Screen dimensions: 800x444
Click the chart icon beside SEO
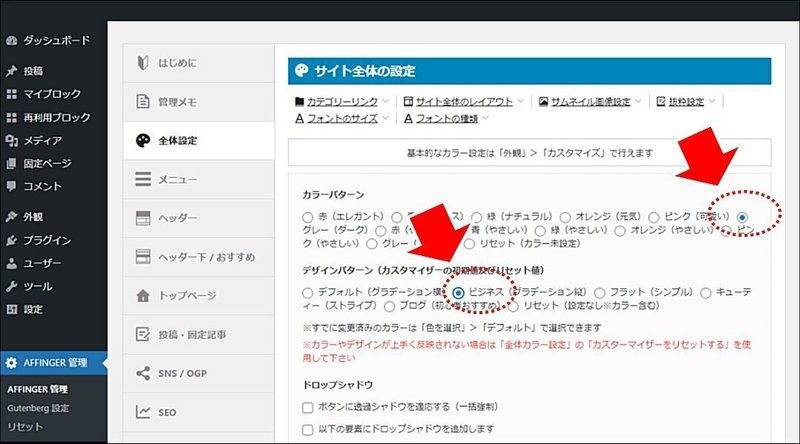tap(143, 412)
